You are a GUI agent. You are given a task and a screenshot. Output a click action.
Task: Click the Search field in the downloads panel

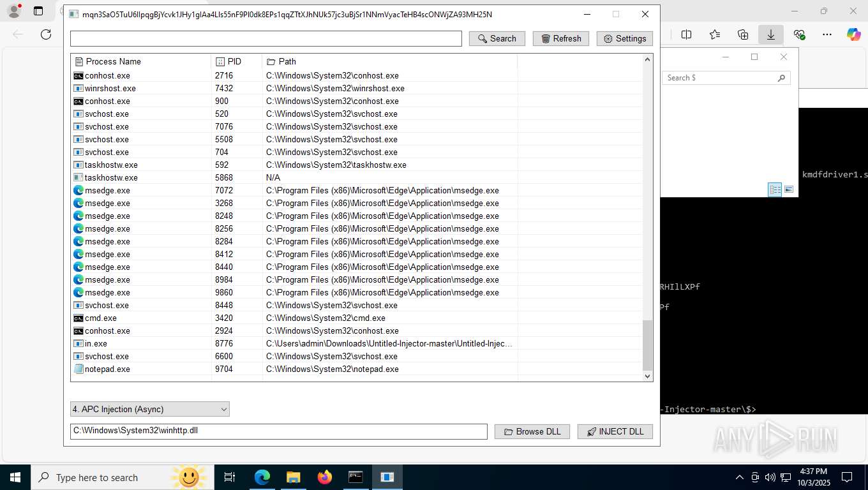(726, 78)
